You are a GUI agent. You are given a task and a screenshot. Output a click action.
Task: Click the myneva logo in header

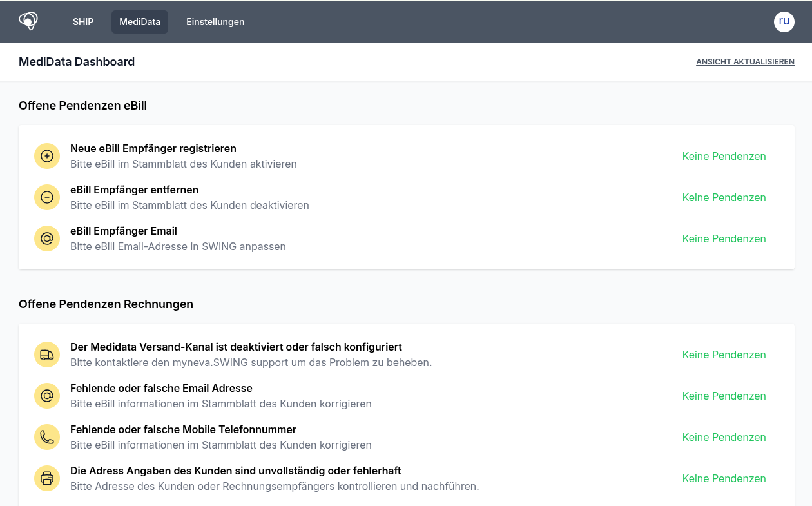pos(28,21)
